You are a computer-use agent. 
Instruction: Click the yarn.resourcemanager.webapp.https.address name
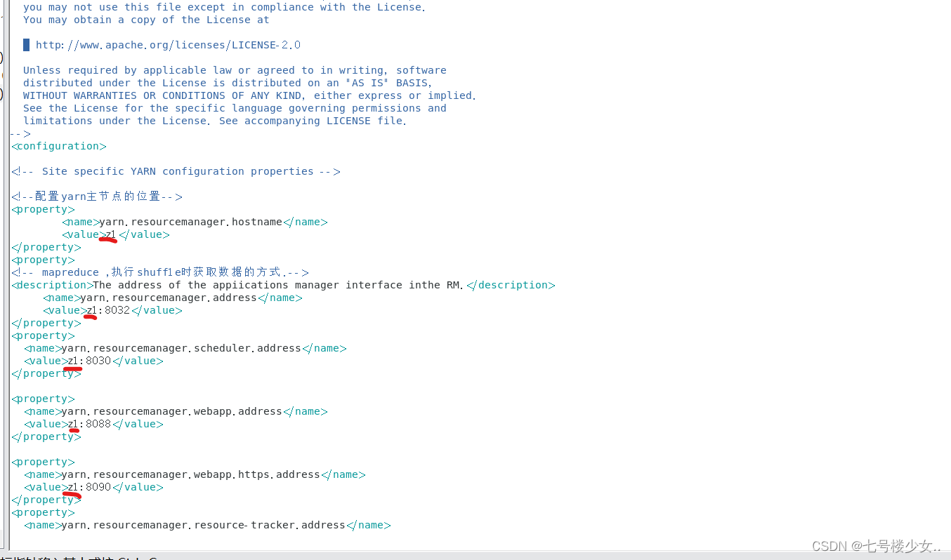coord(191,474)
